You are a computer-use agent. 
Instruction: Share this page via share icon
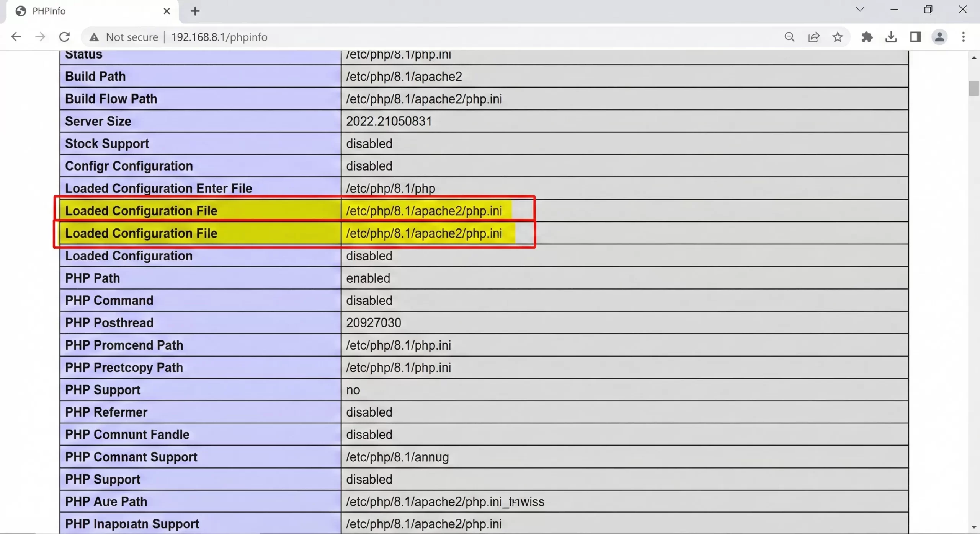[813, 37]
